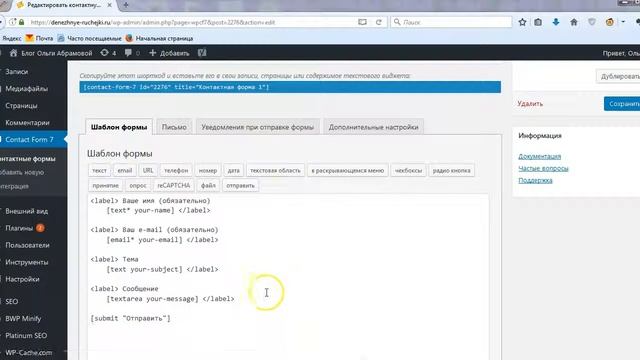Click Удалить link to delete form
This screenshot has width=640, height=360.
(x=530, y=104)
